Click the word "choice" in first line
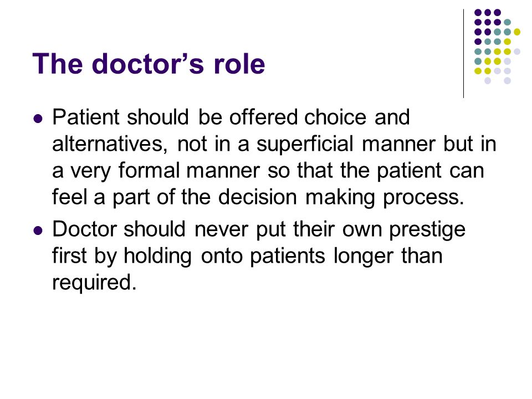The height and width of the screenshot is (399, 532). pyautogui.click(x=335, y=117)
